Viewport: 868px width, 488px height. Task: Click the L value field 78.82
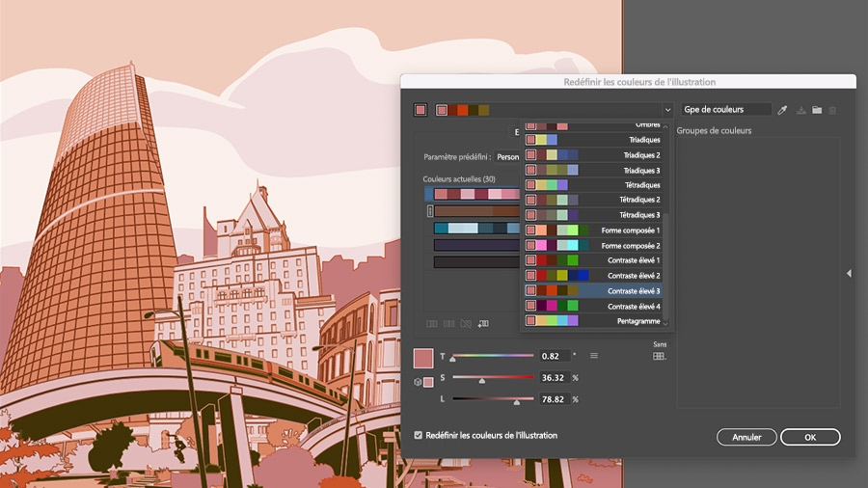pyautogui.click(x=555, y=399)
